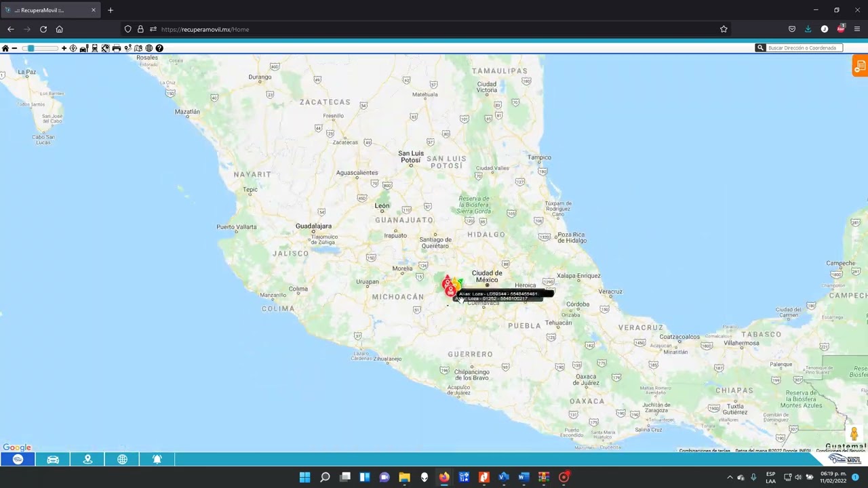Open help with the question mark icon

pyautogui.click(x=159, y=48)
